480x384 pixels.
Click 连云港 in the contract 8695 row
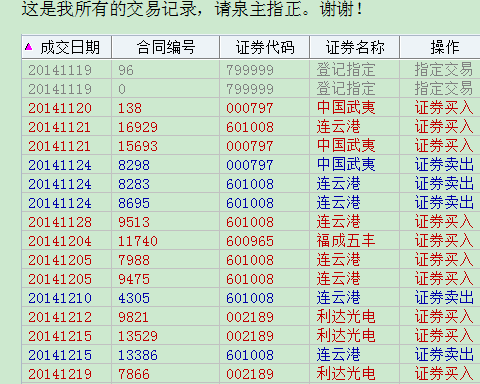[x=339, y=202]
